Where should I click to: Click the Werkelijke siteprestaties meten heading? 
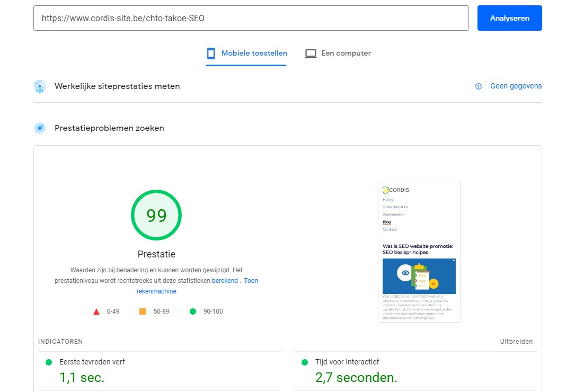117,86
